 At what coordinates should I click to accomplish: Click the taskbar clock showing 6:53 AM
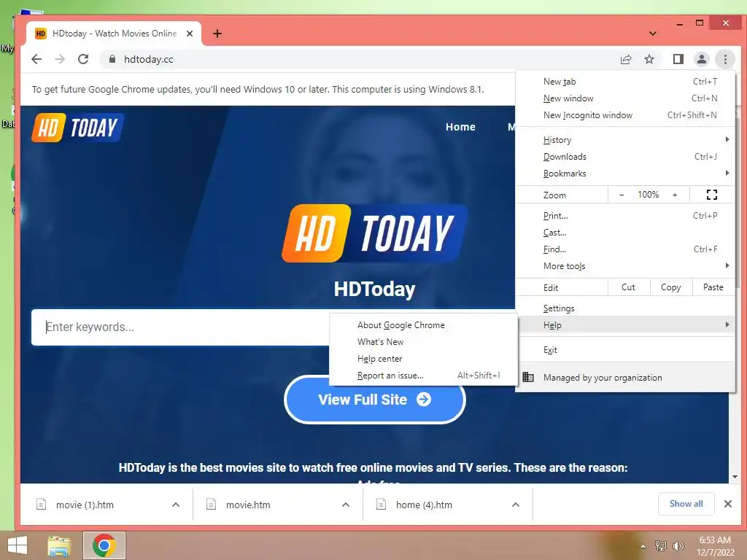[x=715, y=545]
